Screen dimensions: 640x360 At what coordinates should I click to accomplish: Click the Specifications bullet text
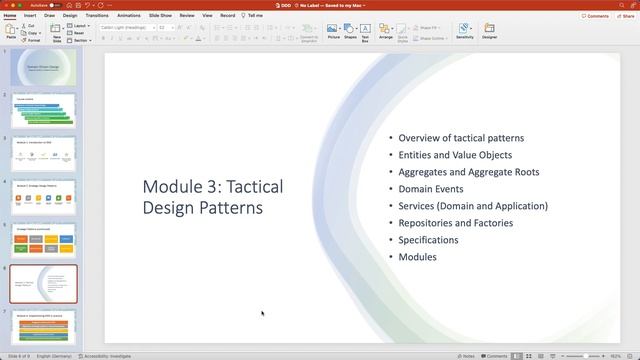coord(428,240)
